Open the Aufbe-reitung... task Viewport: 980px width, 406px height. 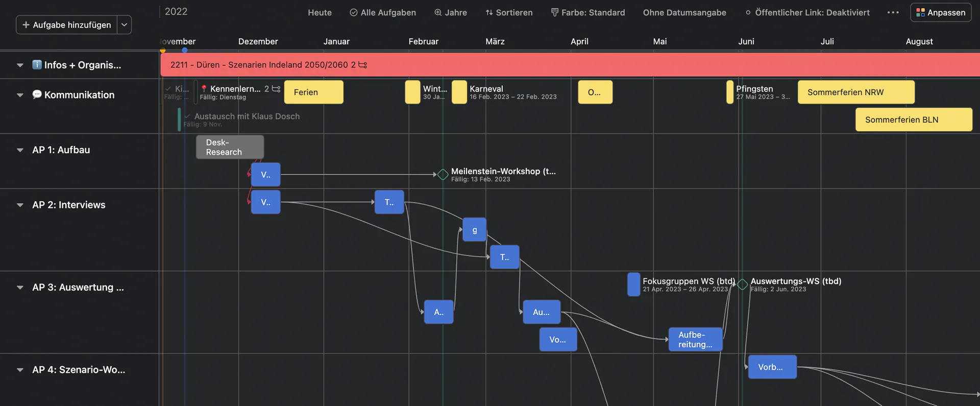tap(696, 340)
